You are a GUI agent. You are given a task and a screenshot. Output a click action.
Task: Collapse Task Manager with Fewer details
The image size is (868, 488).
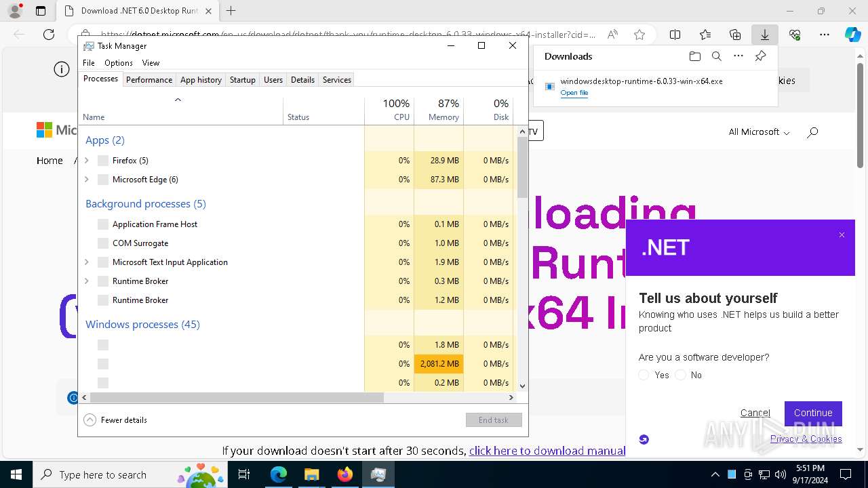coord(116,420)
